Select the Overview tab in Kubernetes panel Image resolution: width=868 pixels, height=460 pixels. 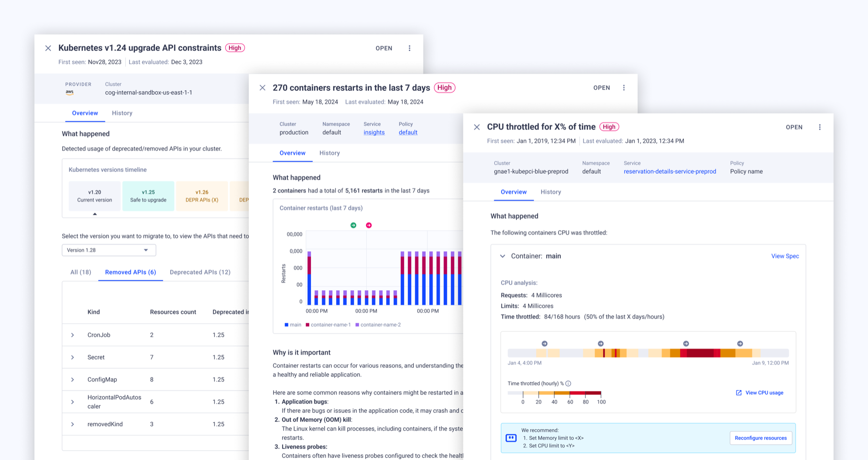click(x=85, y=113)
